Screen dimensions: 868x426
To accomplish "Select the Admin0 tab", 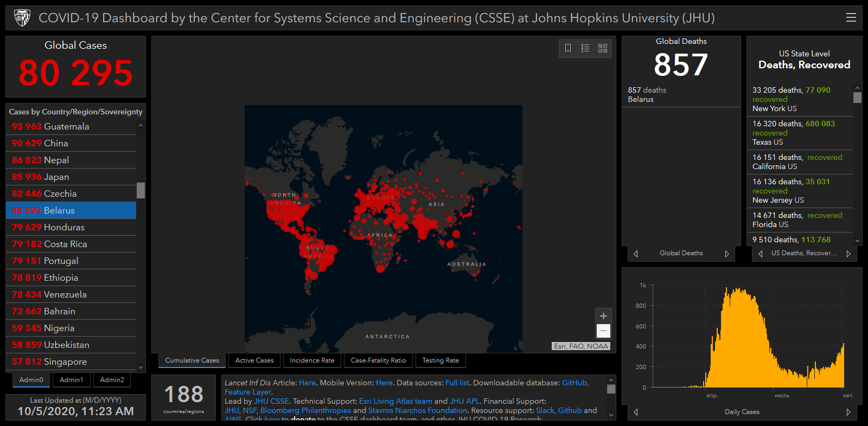I will 31,380.
